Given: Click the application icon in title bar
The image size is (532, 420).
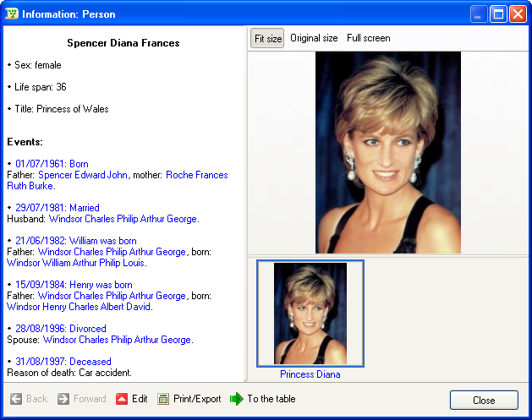Looking at the screenshot, I should tap(12, 14).
